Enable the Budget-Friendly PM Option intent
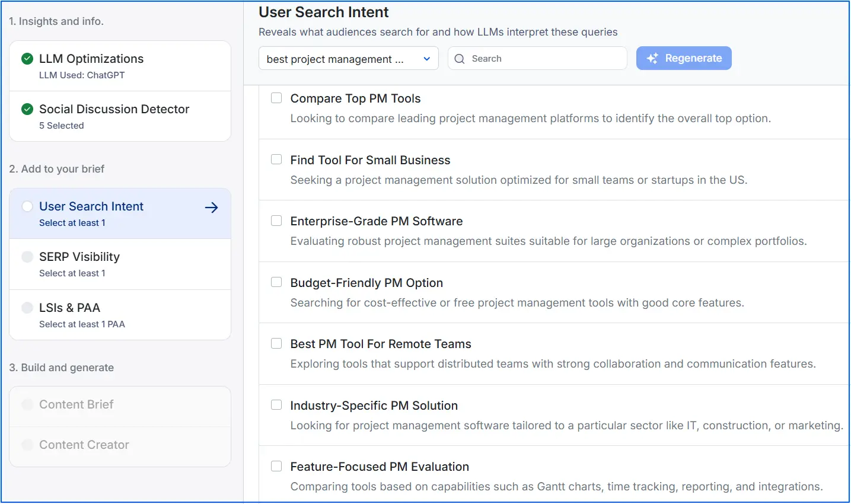The width and height of the screenshot is (851, 504). [276, 282]
